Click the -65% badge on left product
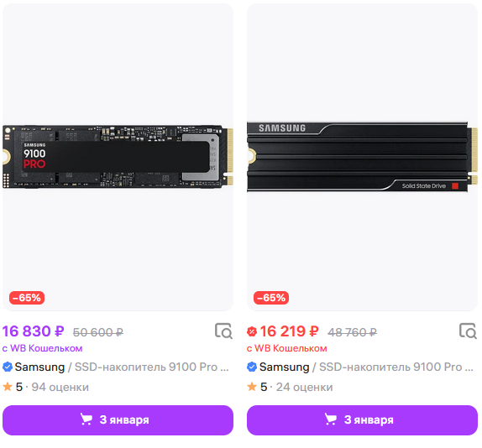Image resolution: width=482 pixels, height=448 pixels. coord(27,298)
